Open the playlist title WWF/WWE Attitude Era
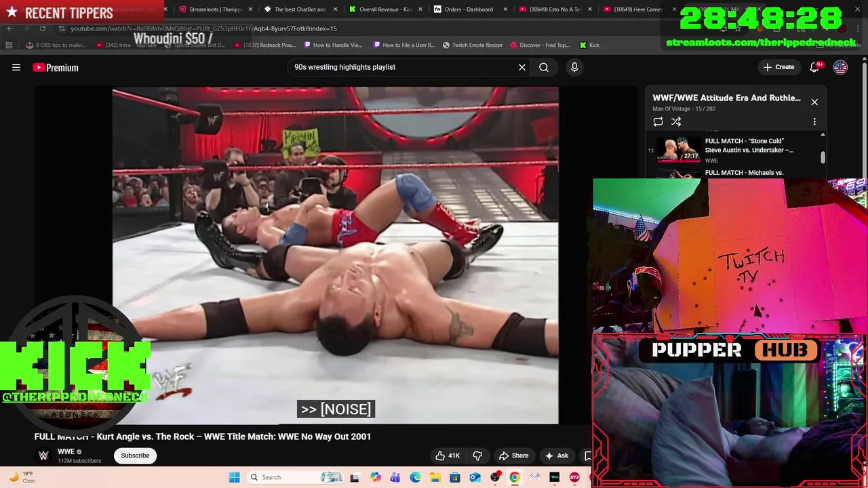Screen dimensions: 868x488 click(726, 98)
